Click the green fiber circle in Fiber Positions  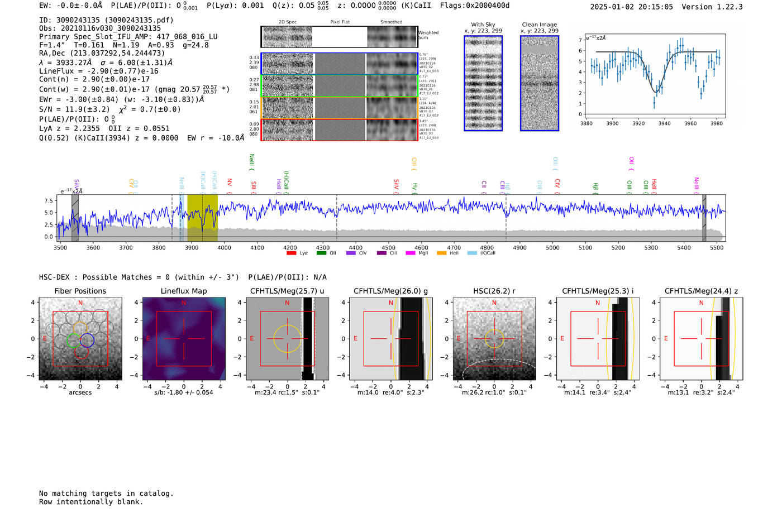74,340
